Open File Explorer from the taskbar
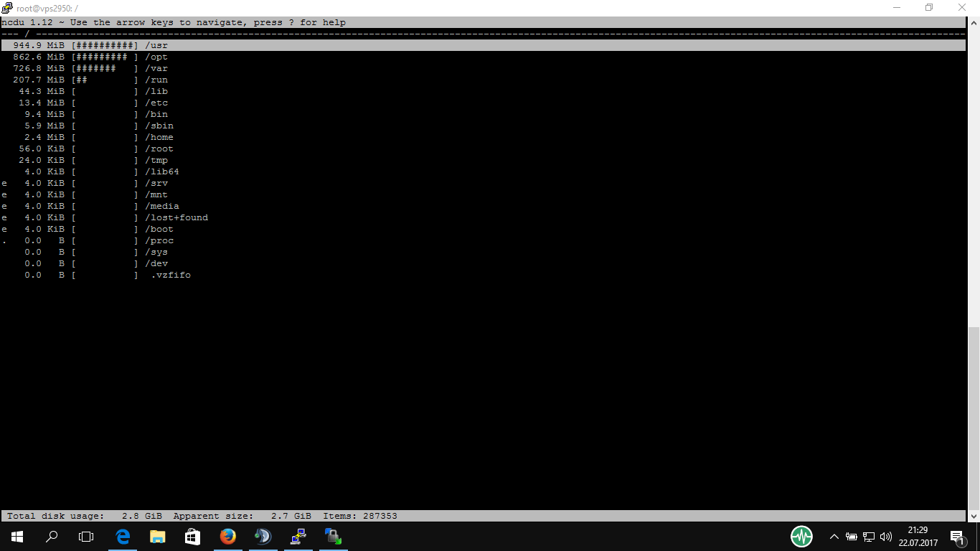This screenshot has height=551, width=980. (158, 536)
